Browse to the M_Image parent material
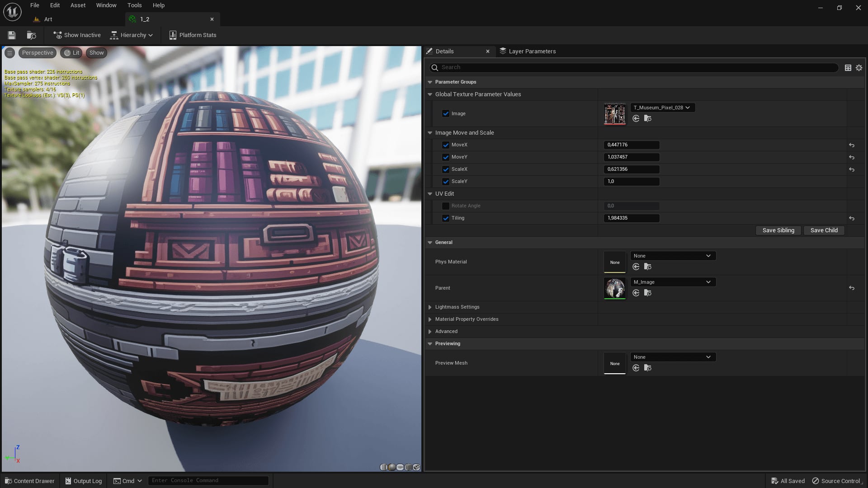Viewport: 868px width, 488px height. pos(648,293)
